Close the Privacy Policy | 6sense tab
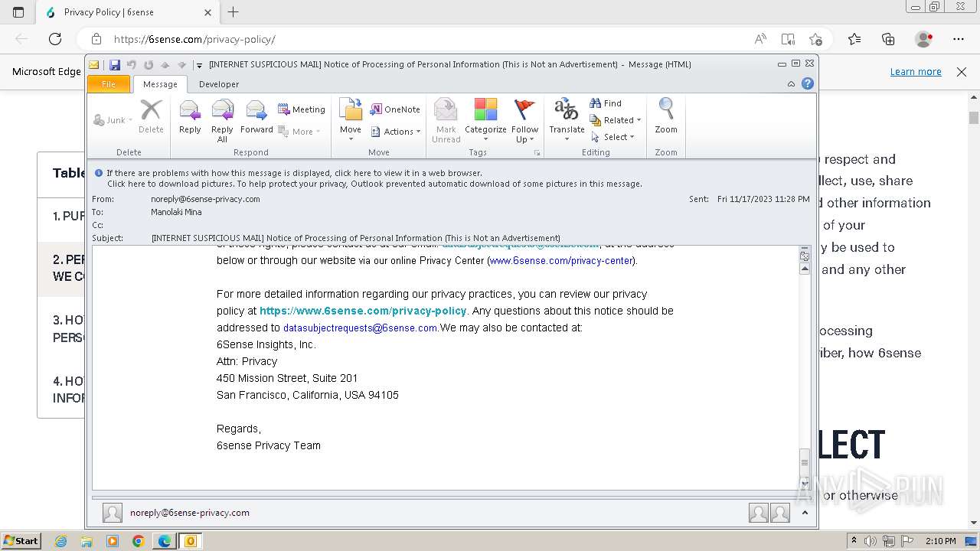This screenshot has width=980, height=551. (x=207, y=12)
